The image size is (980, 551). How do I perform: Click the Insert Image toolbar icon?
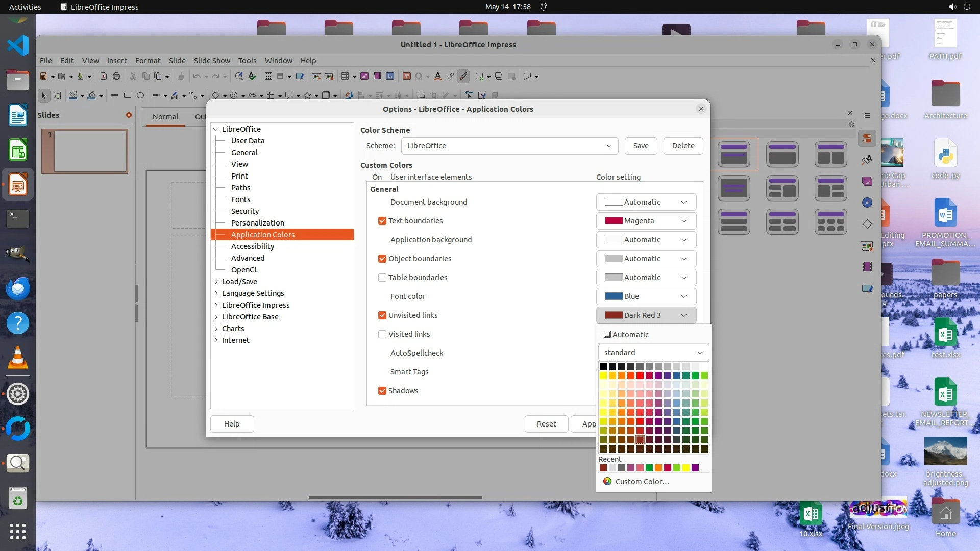[364, 77]
